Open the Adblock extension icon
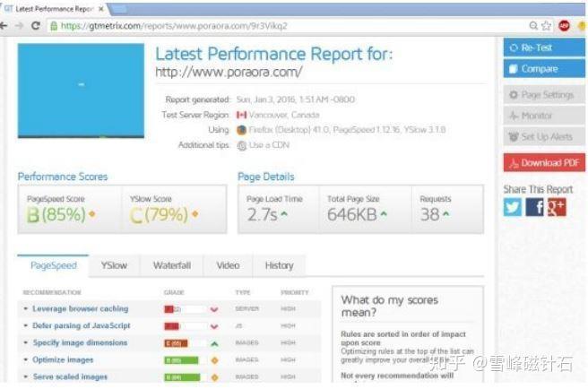Image resolution: width=588 pixels, height=389 pixels. pos(564,25)
